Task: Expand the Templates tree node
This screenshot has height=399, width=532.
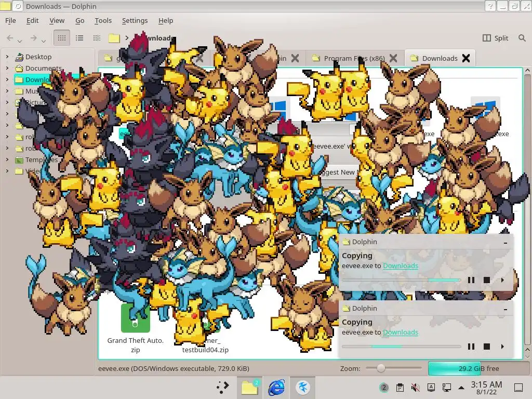Action: click(7, 159)
